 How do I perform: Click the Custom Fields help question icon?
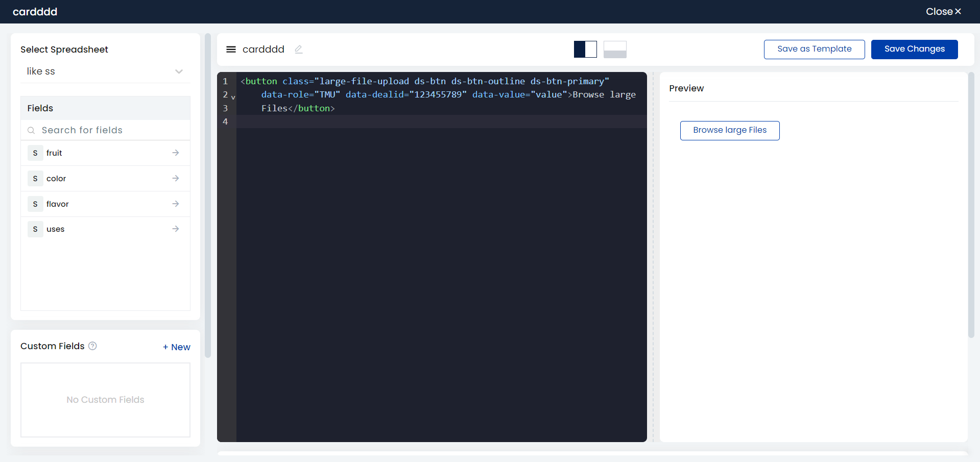pyautogui.click(x=92, y=346)
